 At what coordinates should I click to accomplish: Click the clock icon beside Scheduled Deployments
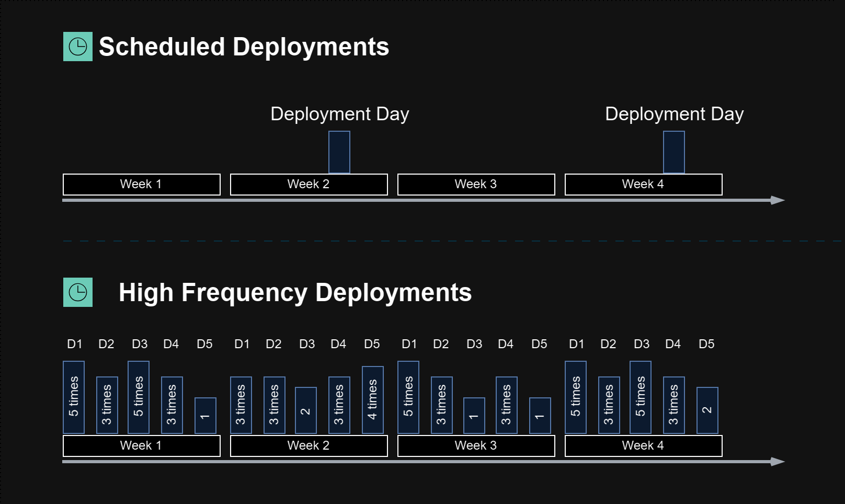coord(78,47)
